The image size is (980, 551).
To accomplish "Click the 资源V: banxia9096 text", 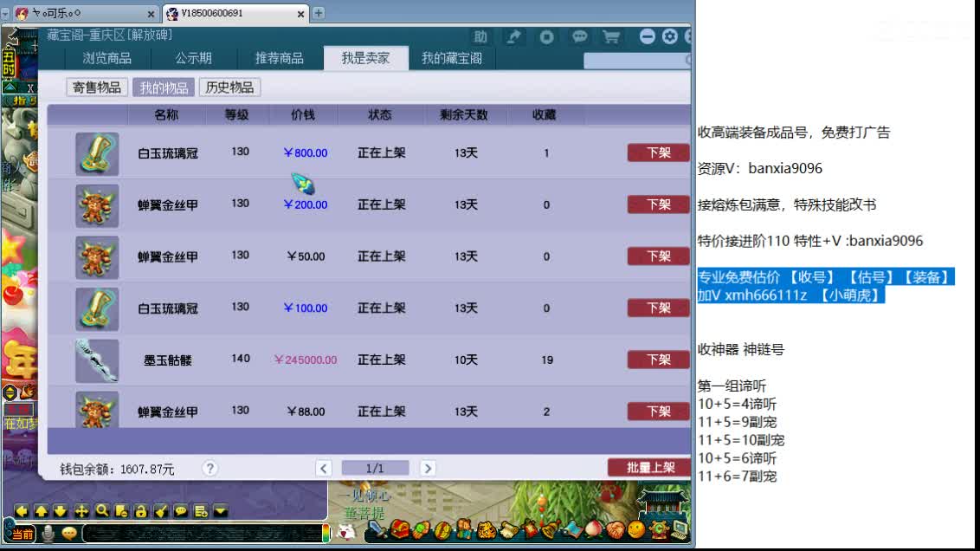I will click(x=759, y=168).
